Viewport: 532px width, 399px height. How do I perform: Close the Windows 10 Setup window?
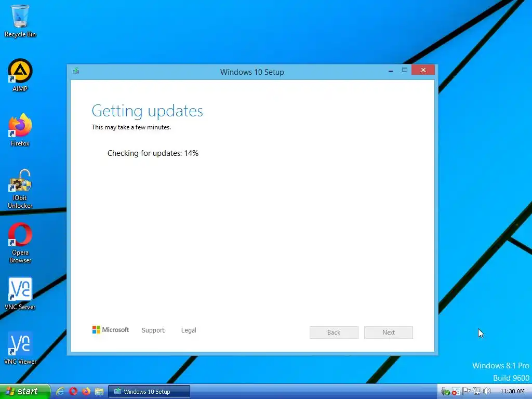[423, 70]
